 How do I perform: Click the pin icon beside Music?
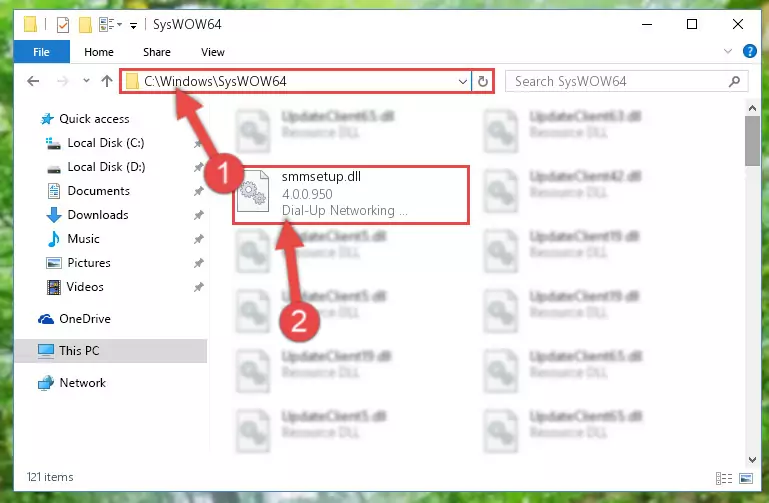[198, 239]
